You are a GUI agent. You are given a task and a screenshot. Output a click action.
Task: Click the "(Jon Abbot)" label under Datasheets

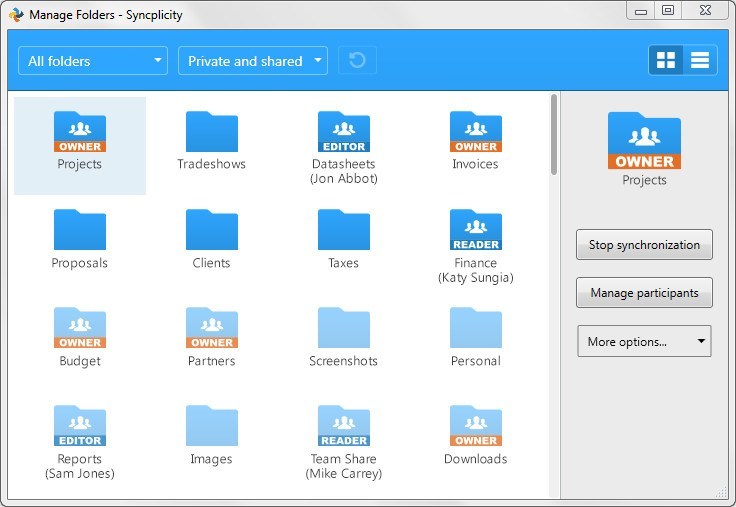(344, 179)
